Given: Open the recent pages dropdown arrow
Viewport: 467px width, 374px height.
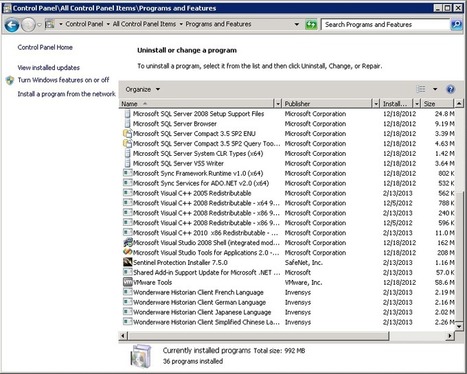Looking at the screenshot, I should pos(39,25).
